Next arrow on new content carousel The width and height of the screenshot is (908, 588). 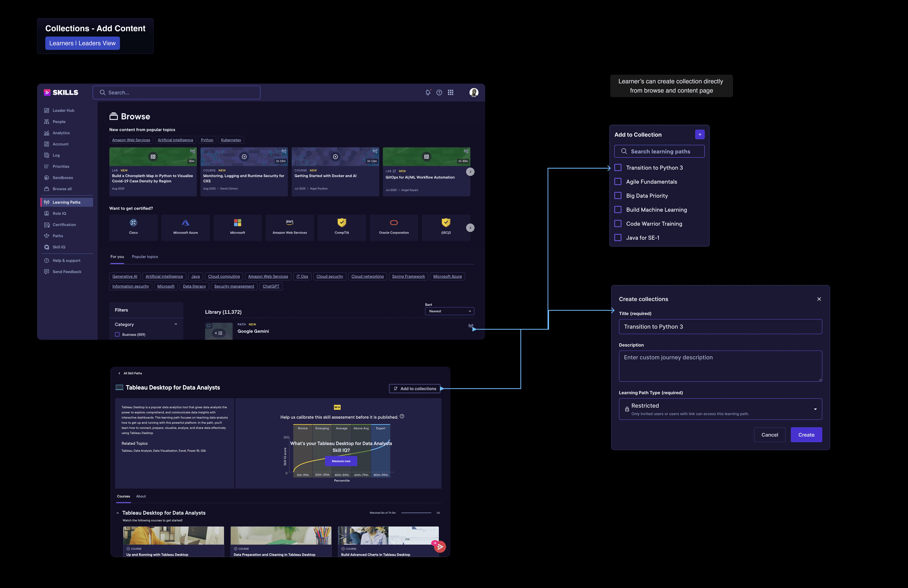[x=470, y=172]
